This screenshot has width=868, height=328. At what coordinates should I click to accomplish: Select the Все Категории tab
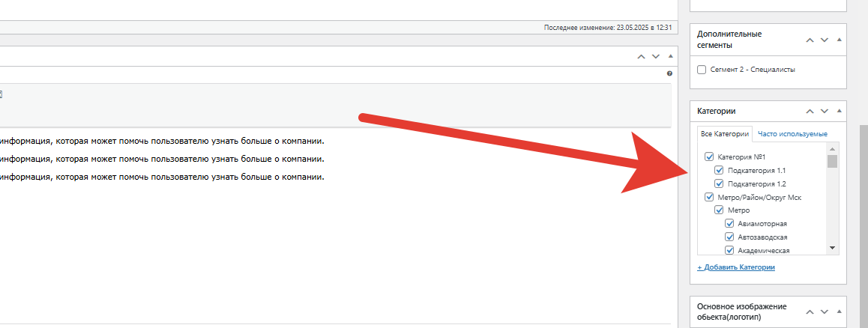725,134
